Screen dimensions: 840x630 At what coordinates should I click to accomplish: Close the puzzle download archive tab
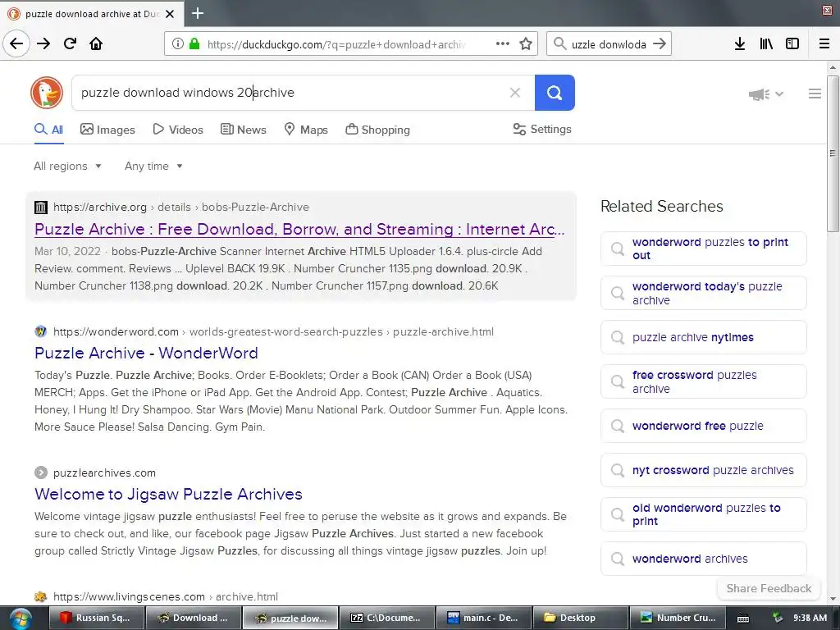point(170,14)
